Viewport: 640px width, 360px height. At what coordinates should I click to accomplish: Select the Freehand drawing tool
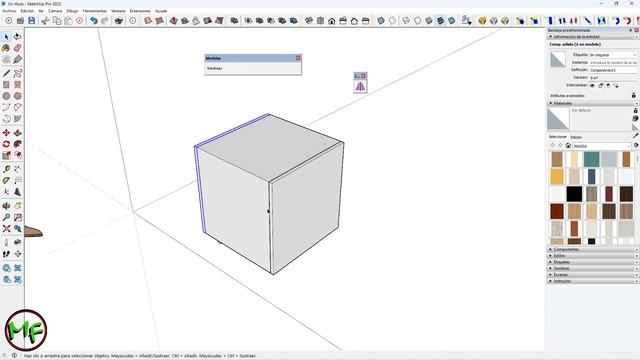tap(18, 73)
